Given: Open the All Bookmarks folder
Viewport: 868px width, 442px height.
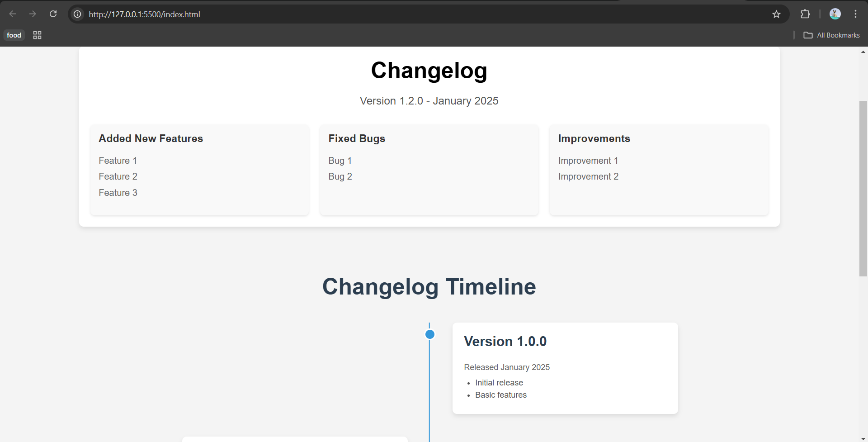Looking at the screenshot, I should point(832,35).
